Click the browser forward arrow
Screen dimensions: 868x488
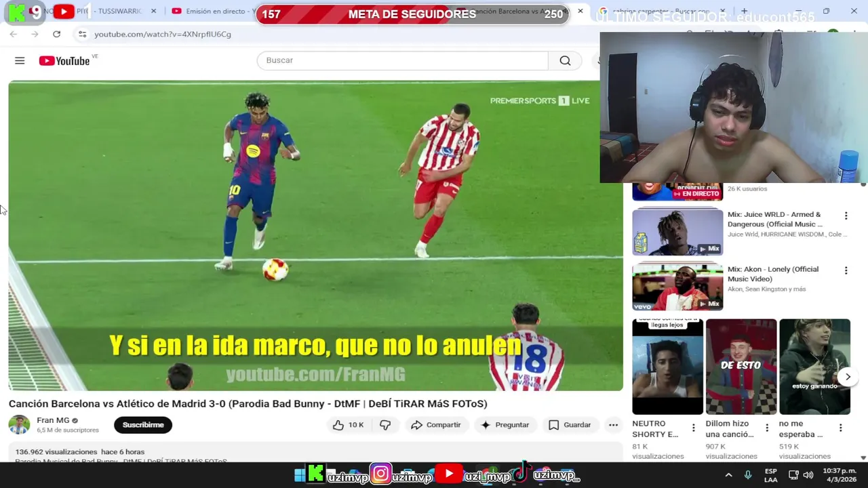35,34
